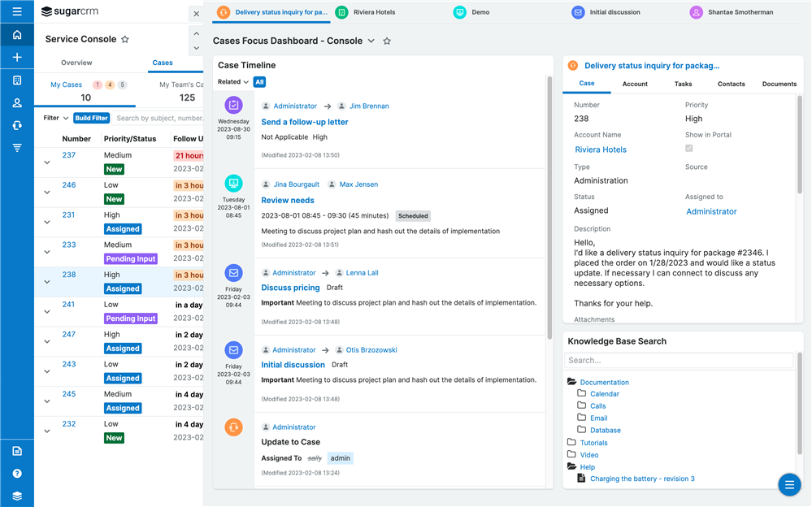Image resolution: width=812 pixels, height=507 pixels.
Task: Click the Home icon in left sidebar
Action: (17, 36)
